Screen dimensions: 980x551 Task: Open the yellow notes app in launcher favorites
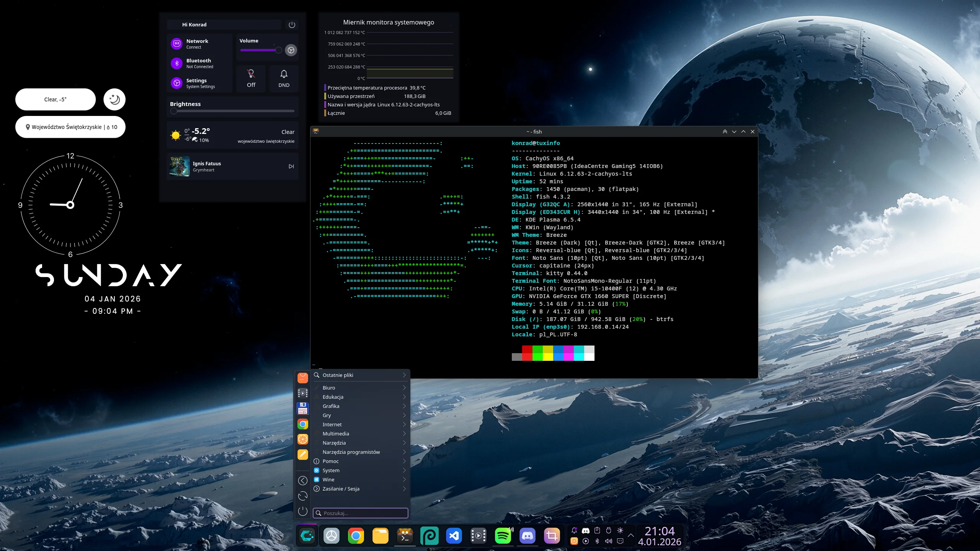[x=303, y=455]
